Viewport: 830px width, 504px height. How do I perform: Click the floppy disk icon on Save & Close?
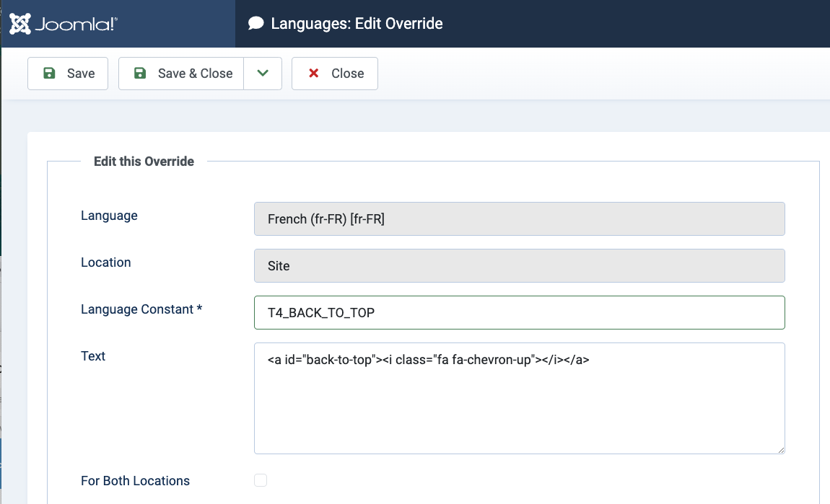[x=140, y=74]
